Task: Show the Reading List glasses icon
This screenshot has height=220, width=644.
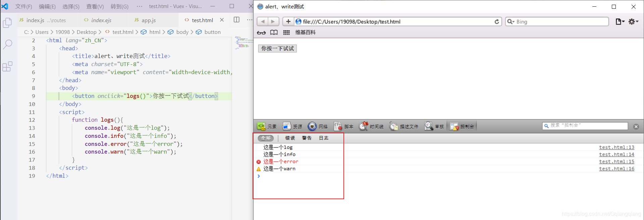Action: [x=261, y=33]
